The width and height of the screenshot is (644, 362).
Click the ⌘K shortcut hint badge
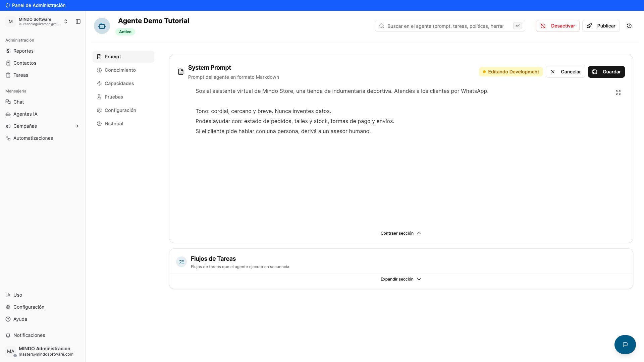tap(518, 26)
